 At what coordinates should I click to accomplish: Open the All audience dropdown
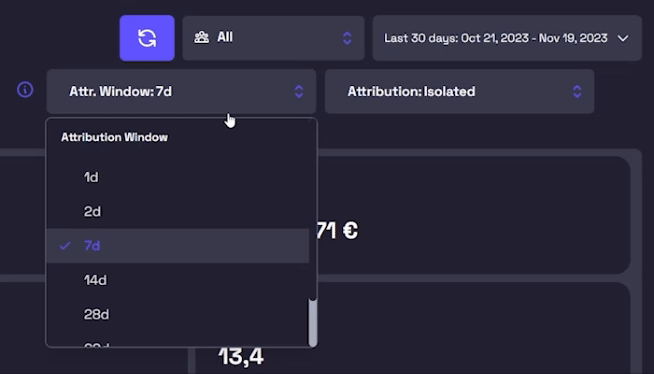pos(273,38)
